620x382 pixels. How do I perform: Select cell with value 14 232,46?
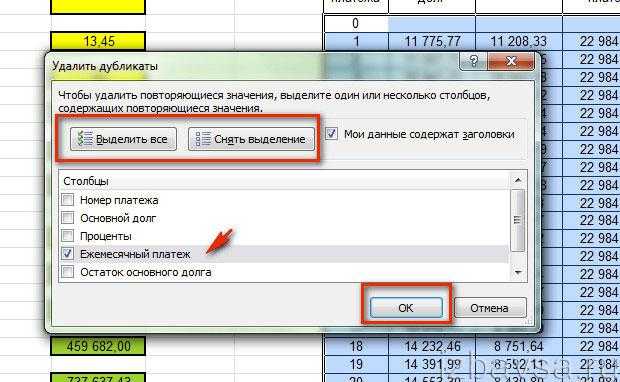click(432, 346)
